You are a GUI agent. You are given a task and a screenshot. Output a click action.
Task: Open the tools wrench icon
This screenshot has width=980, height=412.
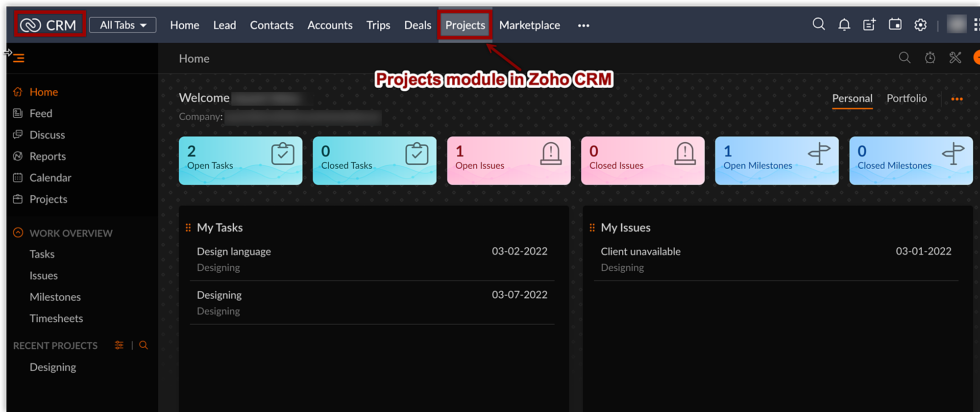955,58
